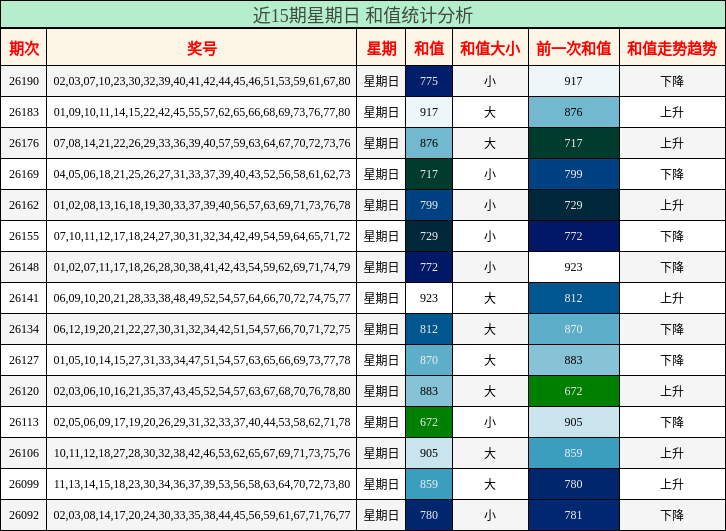The image size is (726, 531).
Task: Select 和值 780 in row 26092
Action: (x=429, y=516)
